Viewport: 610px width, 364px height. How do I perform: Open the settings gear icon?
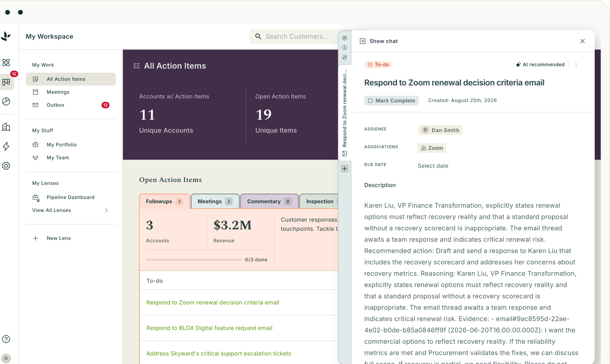click(x=6, y=166)
